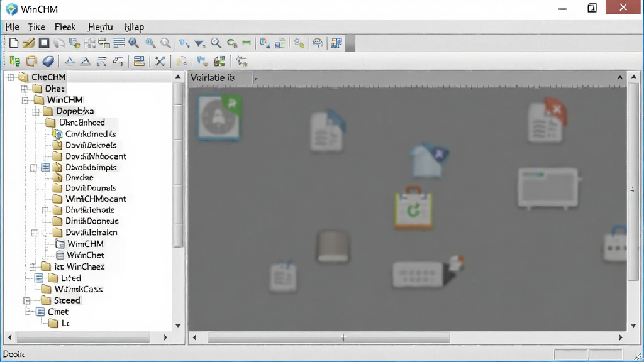This screenshot has width=644, height=362.
Task: Click the colorful picture icon in second toolbar
Action: pyautogui.click(x=219, y=61)
